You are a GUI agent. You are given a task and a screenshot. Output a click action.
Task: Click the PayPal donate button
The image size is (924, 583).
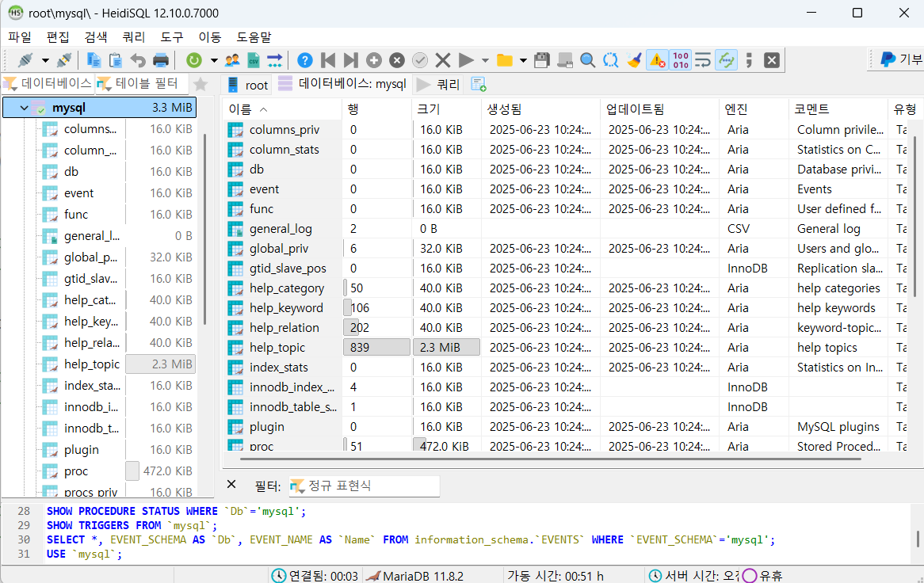pyautogui.click(x=900, y=59)
